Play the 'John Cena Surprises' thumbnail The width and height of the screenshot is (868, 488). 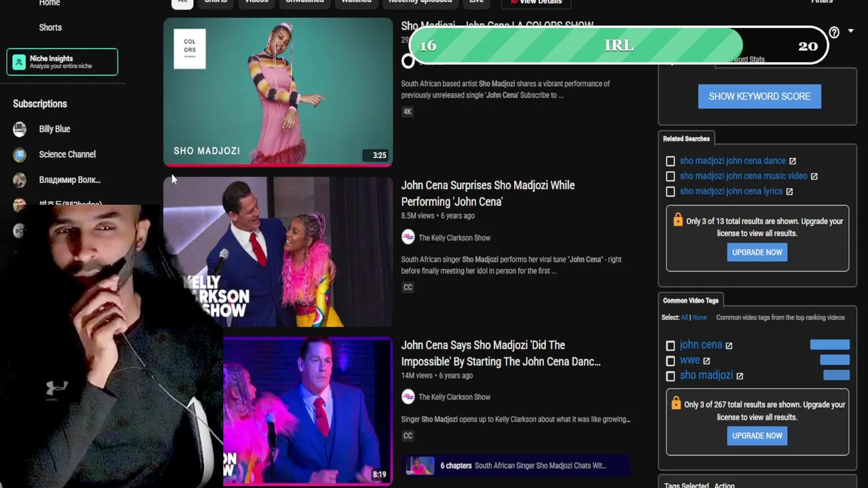pyautogui.click(x=278, y=252)
